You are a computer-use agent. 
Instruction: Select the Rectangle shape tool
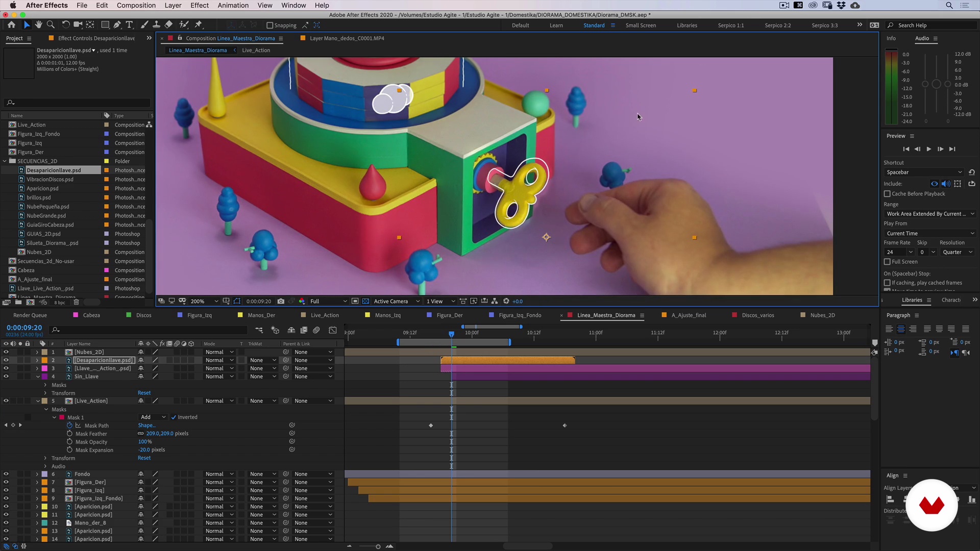(105, 24)
